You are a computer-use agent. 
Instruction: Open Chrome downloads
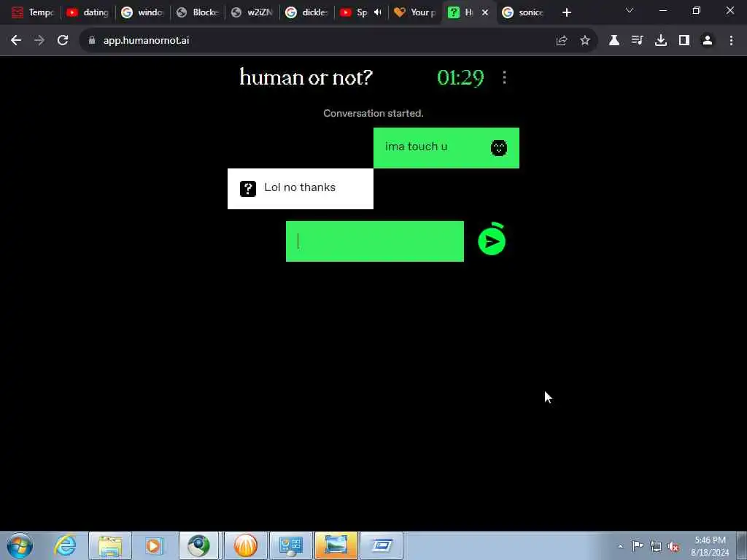pyautogui.click(x=661, y=41)
